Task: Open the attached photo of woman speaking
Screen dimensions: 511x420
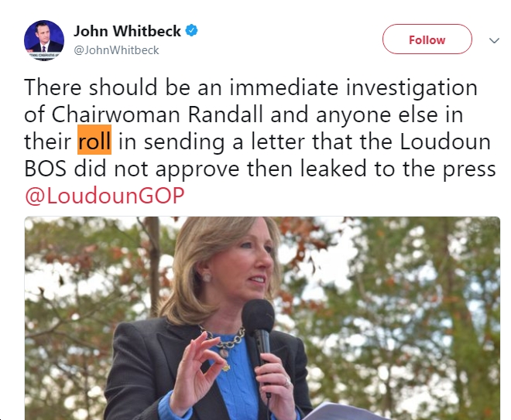Action: (262, 318)
